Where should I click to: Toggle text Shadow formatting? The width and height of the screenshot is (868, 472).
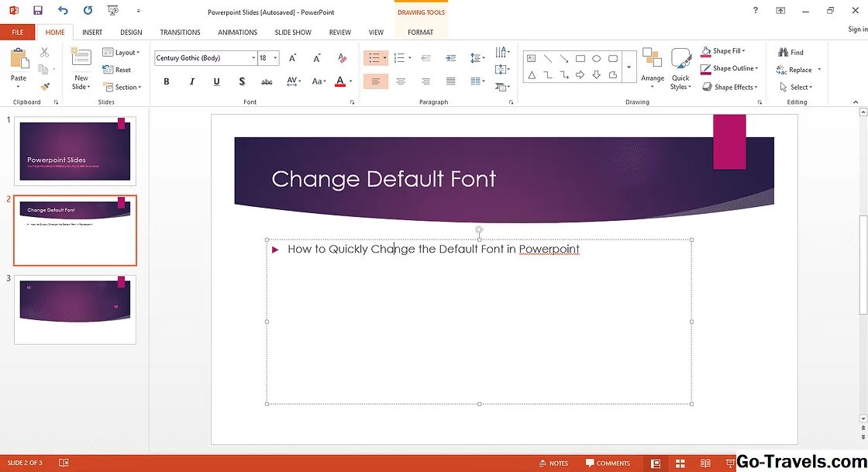click(242, 81)
